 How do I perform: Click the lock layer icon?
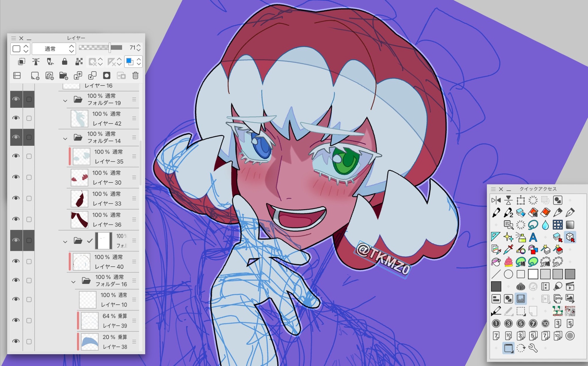point(64,61)
